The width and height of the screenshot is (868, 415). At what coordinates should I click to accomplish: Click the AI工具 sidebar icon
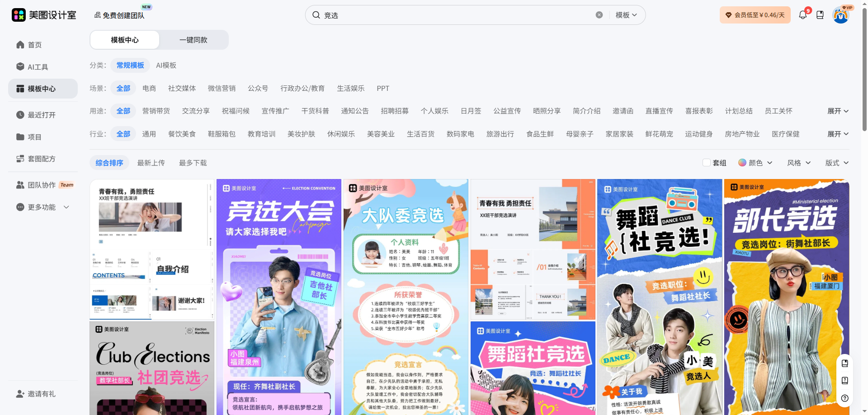pos(20,67)
